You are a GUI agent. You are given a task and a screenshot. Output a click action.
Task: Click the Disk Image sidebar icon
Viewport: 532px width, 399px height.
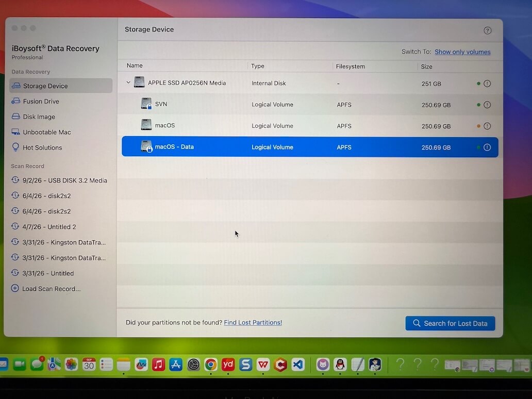click(x=16, y=117)
